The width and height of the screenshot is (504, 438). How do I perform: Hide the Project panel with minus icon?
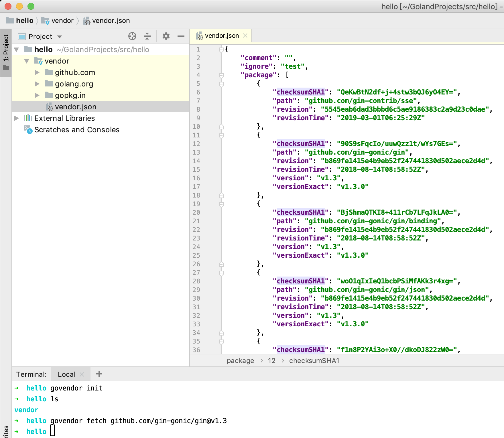[x=181, y=36]
